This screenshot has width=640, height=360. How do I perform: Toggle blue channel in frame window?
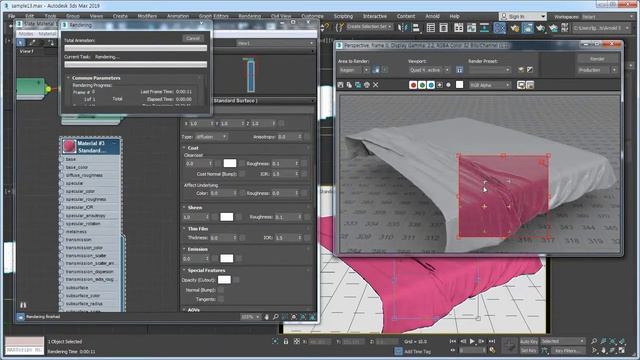tap(431, 85)
